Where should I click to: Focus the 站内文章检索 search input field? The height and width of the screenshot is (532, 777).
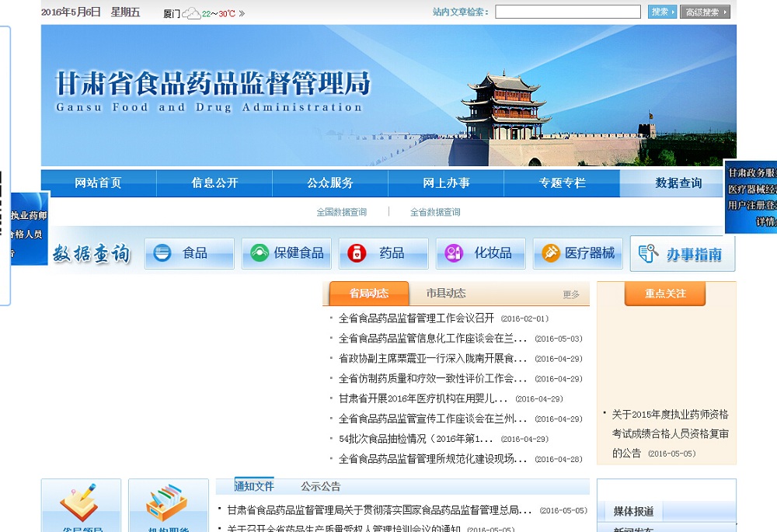(568, 12)
